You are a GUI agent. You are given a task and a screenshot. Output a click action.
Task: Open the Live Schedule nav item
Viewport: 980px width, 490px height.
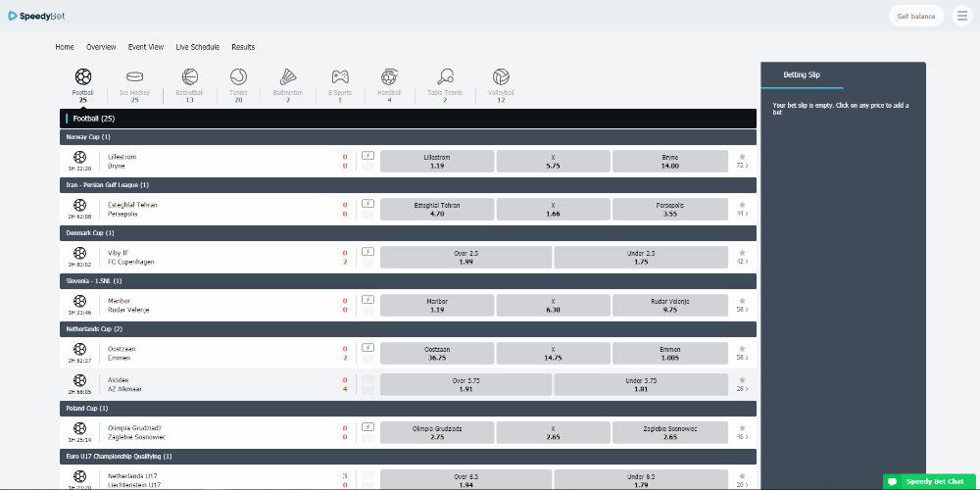[198, 47]
